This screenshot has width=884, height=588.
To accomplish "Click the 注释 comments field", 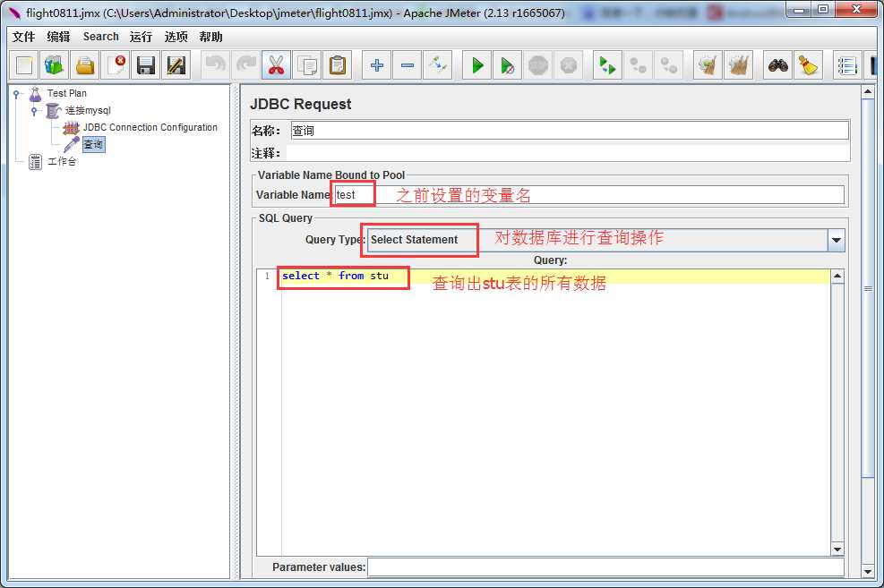I will [x=568, y=153].
